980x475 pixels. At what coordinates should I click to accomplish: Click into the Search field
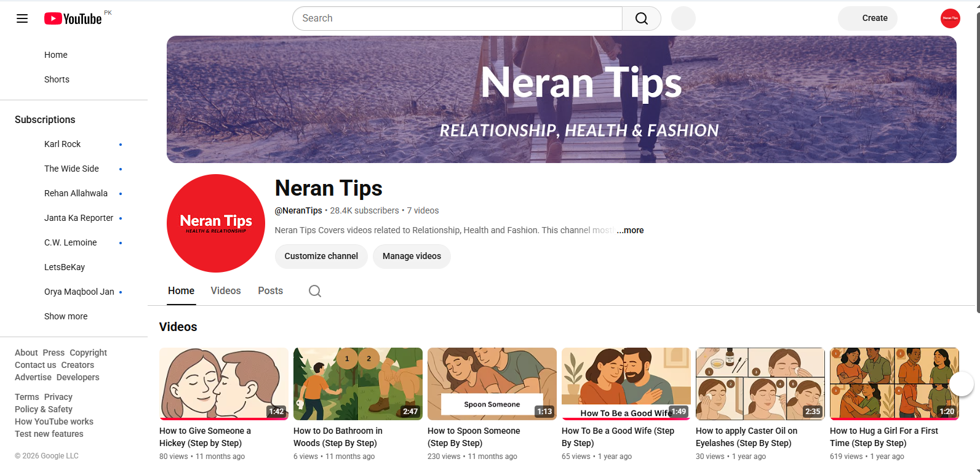click(x=458, y=18)
